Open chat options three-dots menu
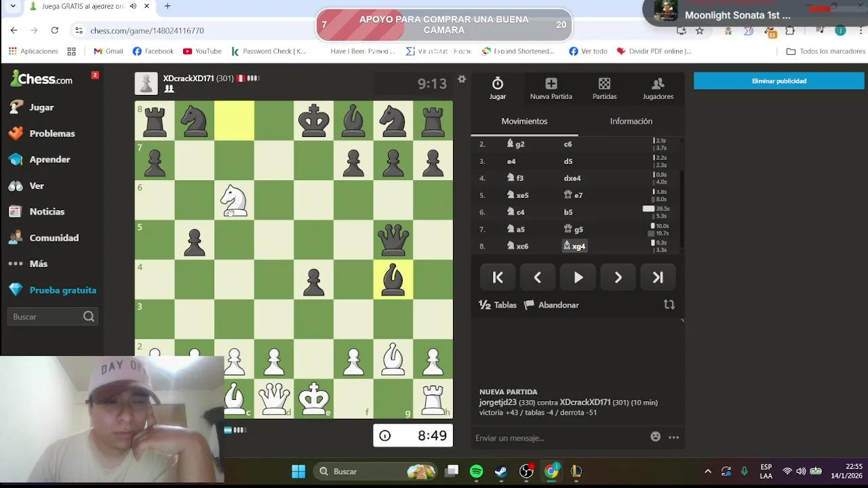This screenshot has height=488, width=868. pyautogui.click(x=673, y=437)
